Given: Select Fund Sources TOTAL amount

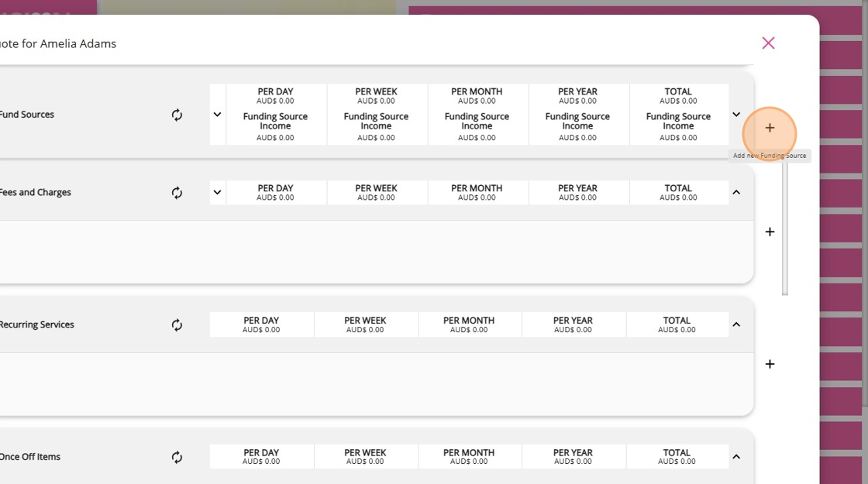Looking at the screenshot, I should [x=678, y=101].
